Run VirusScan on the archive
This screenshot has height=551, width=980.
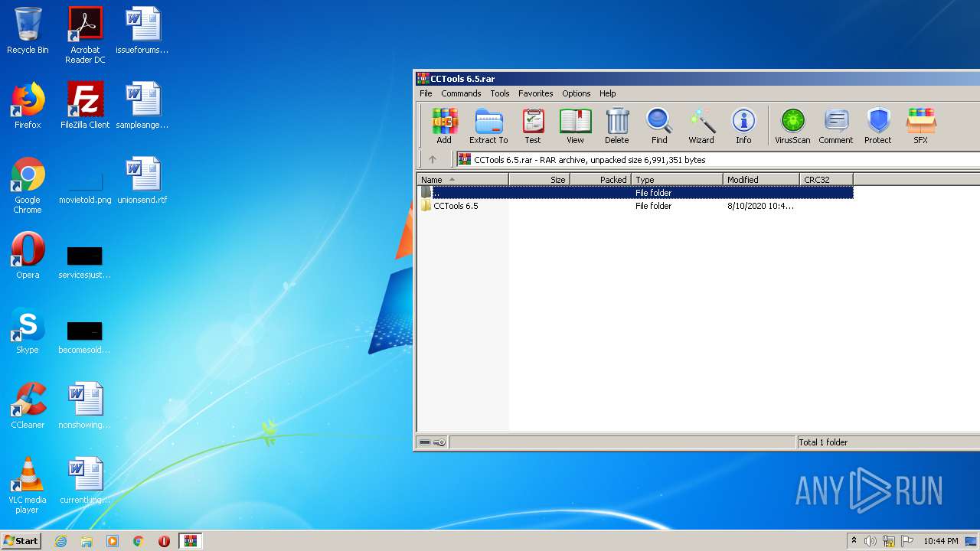tap(792, 126)
